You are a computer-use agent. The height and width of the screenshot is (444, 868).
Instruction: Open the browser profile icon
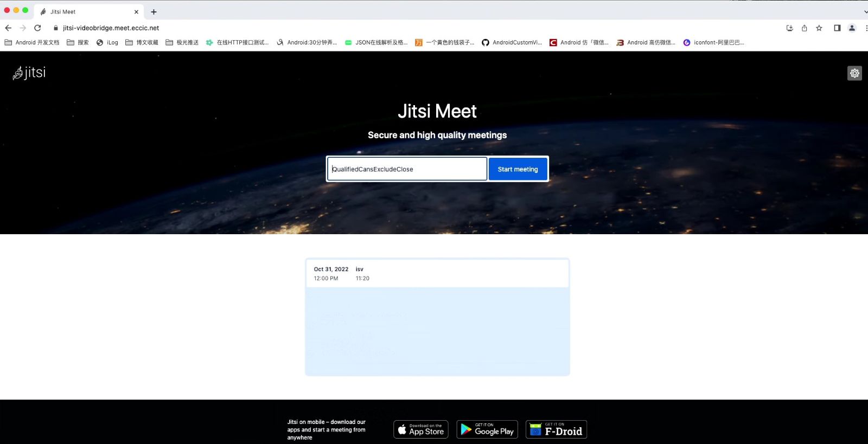852,28
